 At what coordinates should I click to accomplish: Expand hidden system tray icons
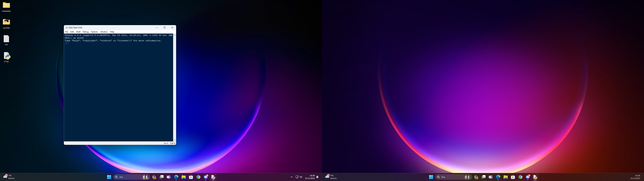(291, 177)
